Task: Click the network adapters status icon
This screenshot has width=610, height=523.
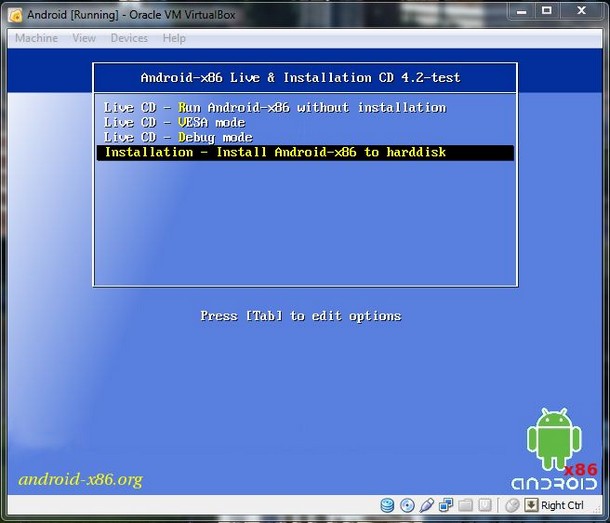Action: click(446, 505)
